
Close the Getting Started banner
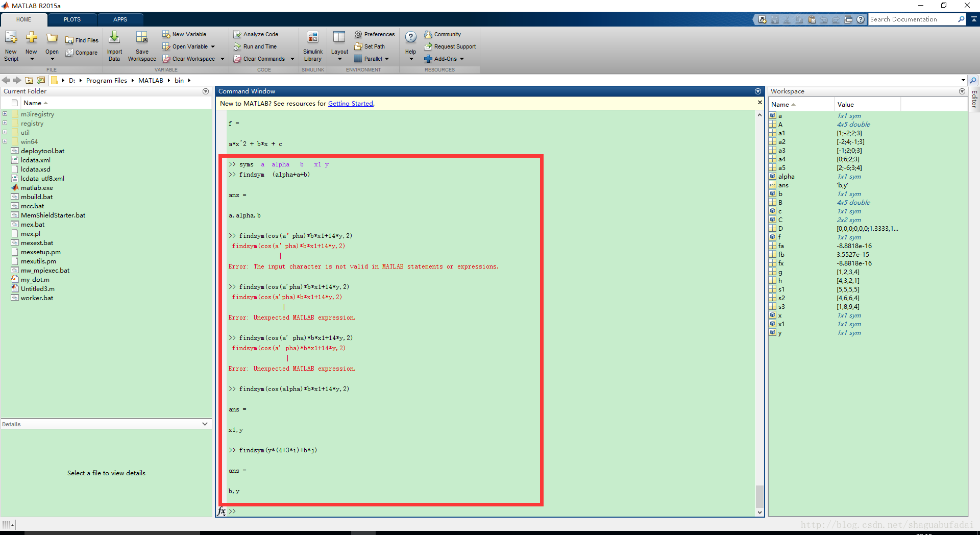point(759,103)
